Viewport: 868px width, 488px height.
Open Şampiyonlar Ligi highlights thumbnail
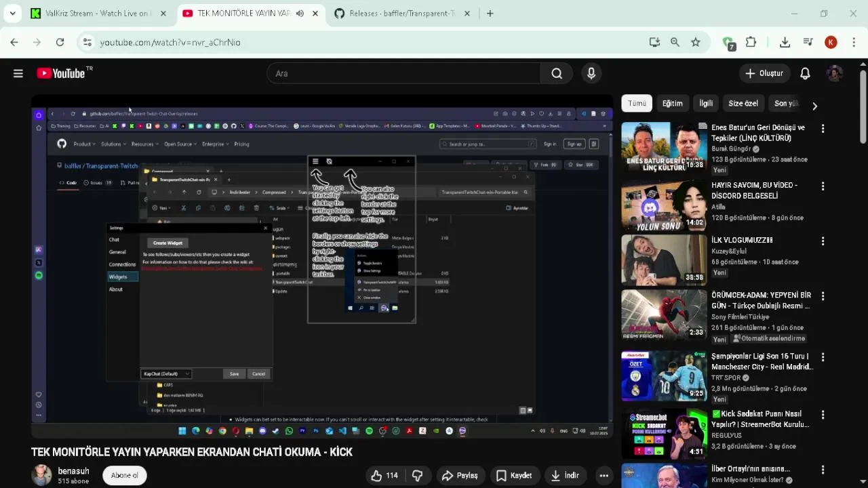point(664,375)
